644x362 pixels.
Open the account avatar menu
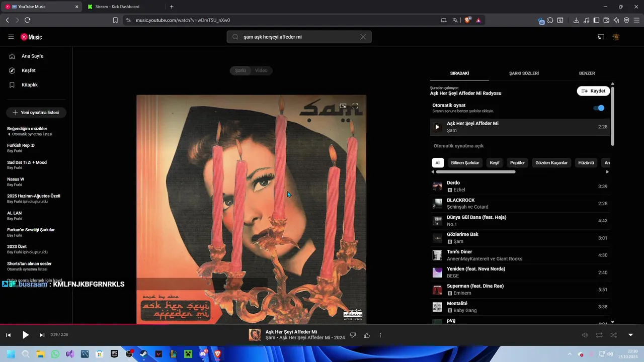pyautogui.click(x=616, y=37)
